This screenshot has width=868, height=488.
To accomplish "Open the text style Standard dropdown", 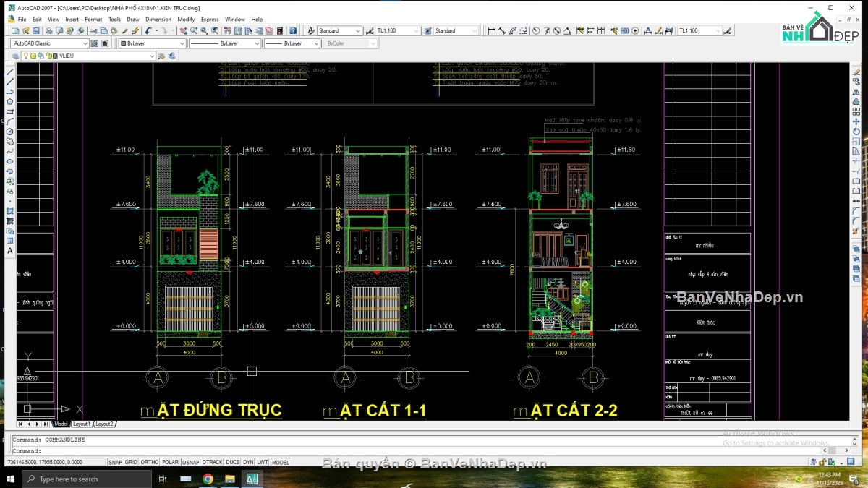I will coord(339,30).
